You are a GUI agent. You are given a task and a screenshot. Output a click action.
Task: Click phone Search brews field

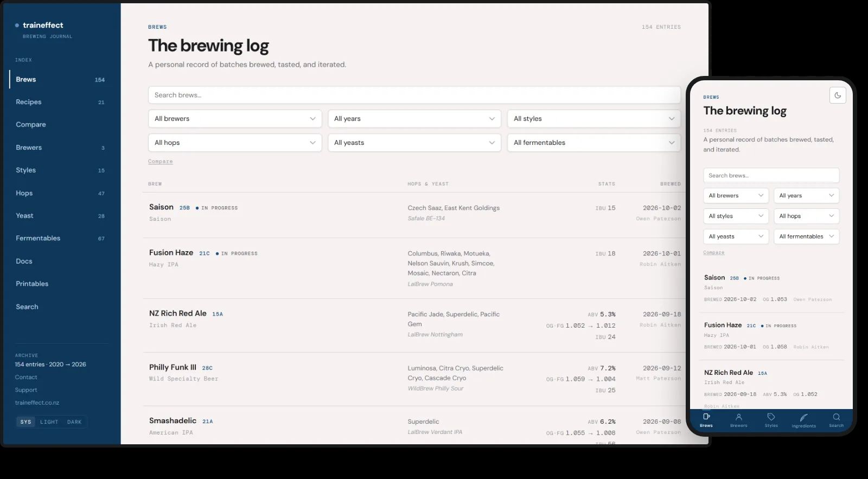pyautogui.click(x=771, y=175)
